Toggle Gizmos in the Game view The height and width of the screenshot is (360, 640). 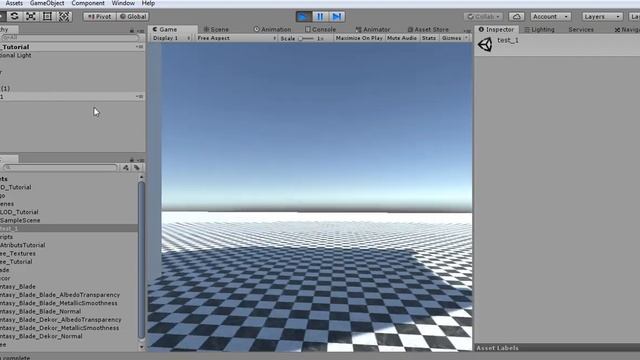coord(451,38)
